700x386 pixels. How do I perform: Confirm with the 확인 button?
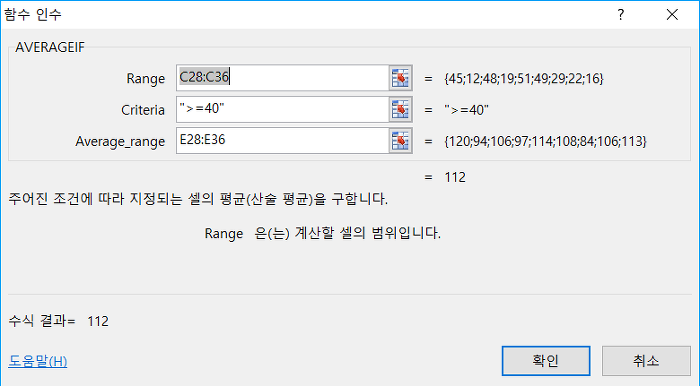click(x=546, y=361)
